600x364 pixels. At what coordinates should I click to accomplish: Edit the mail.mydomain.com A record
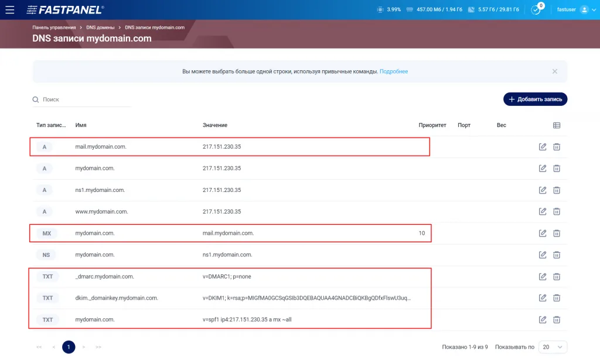point(543,147)
